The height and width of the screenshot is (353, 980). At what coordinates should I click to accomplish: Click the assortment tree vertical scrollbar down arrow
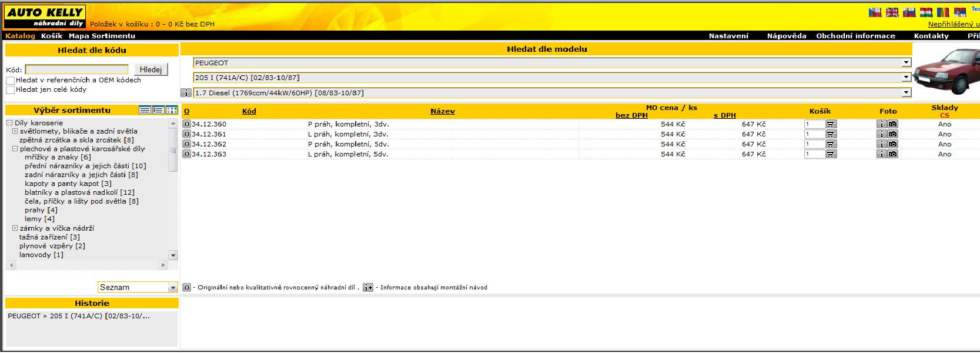click(x=173, y=255)
